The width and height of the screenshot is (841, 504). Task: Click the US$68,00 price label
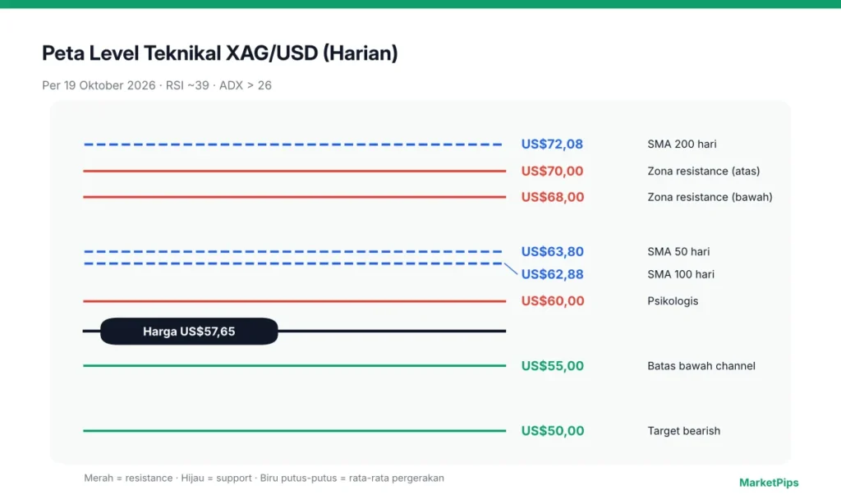coord(553,197)
